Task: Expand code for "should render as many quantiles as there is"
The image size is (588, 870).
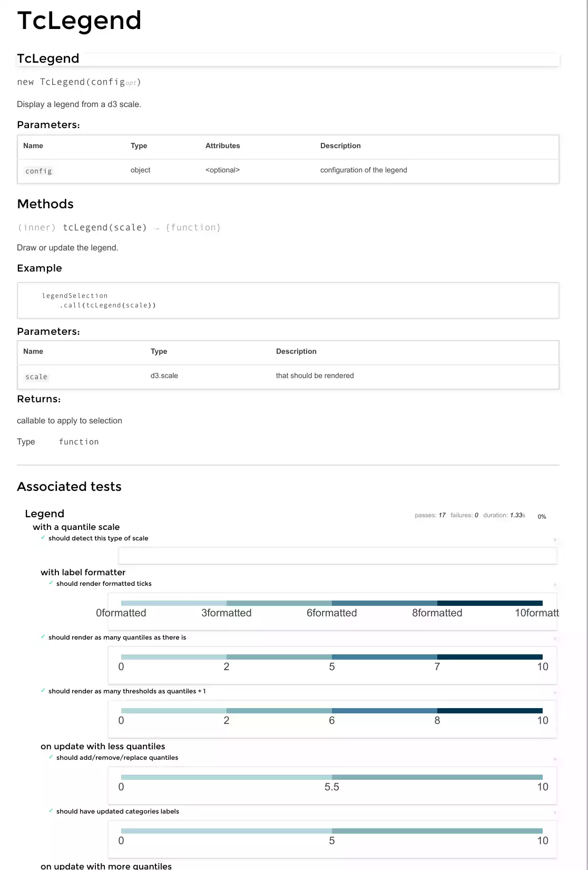Action: (x=117, y=637)
